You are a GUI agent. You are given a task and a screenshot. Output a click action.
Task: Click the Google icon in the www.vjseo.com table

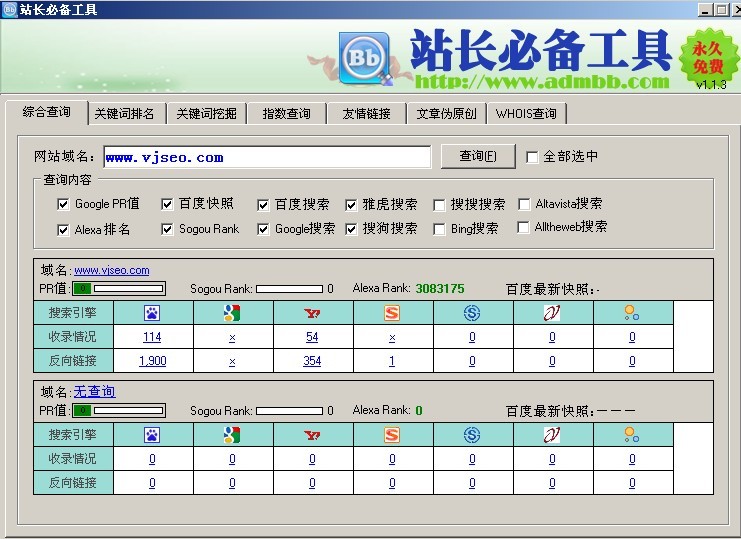tap(232, 313)
